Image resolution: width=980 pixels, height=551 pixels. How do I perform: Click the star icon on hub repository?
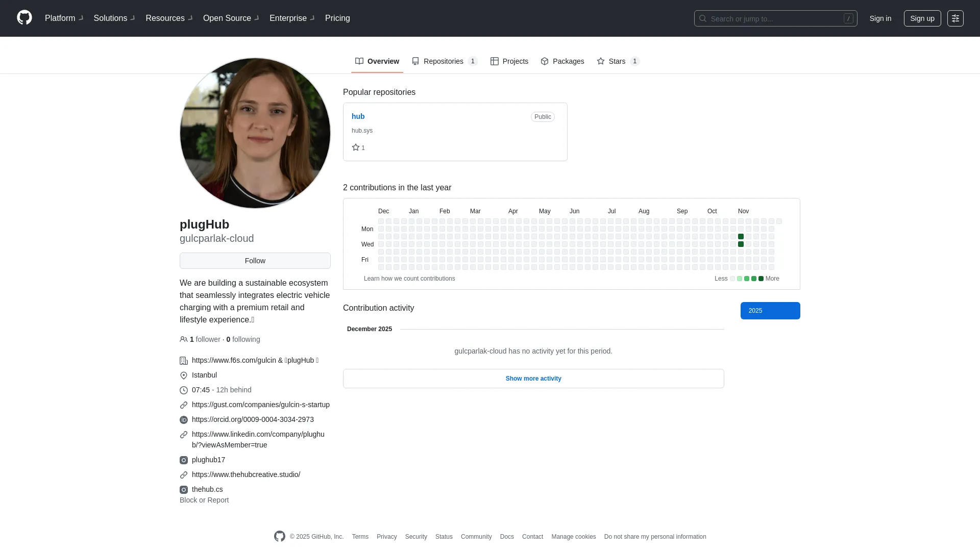[x=356, y=147]
